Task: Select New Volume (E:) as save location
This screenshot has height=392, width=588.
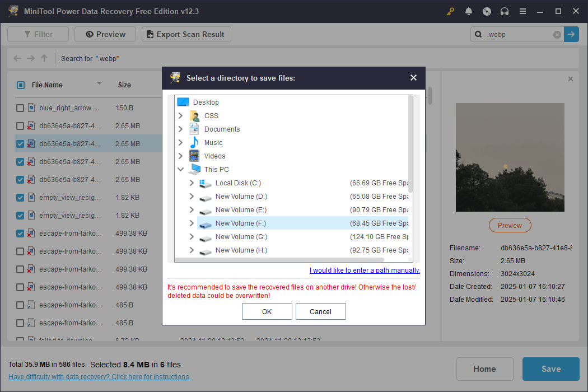Action: (x=241, y=210)
